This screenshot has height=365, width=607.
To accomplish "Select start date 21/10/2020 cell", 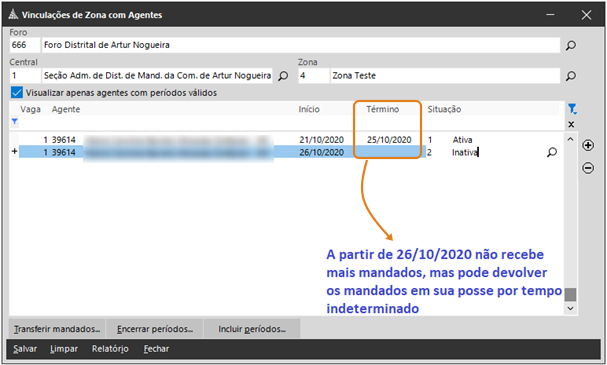I will pyautogui.click(x=321, y=140).
